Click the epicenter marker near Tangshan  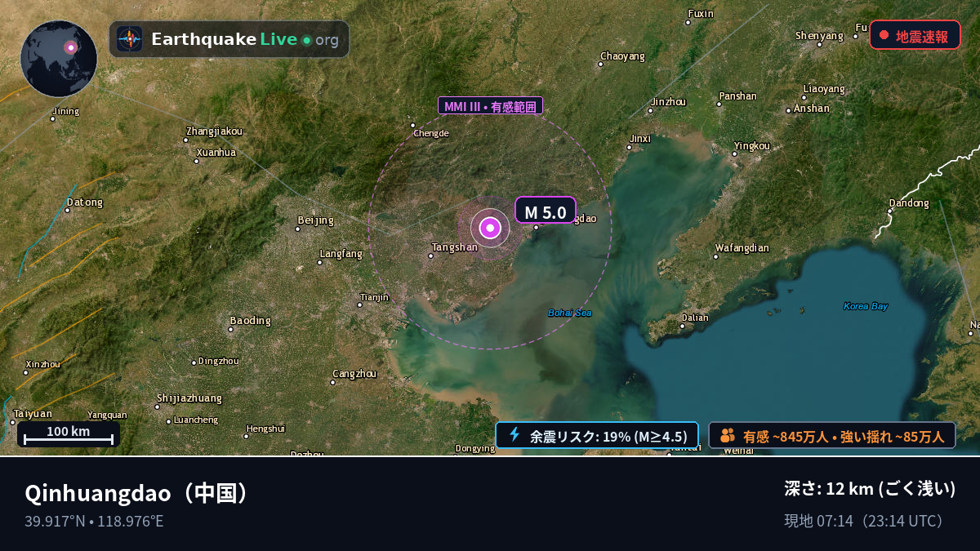tap(490, 229)
